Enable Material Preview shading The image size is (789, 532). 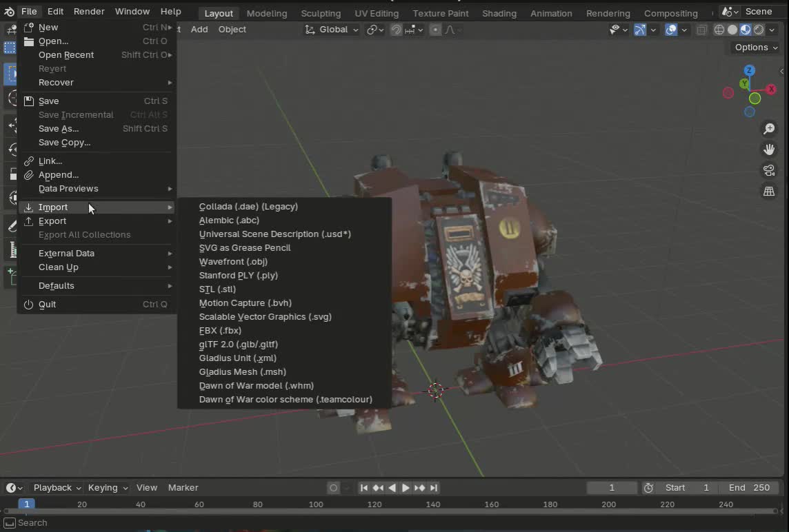tap(745, 30)
